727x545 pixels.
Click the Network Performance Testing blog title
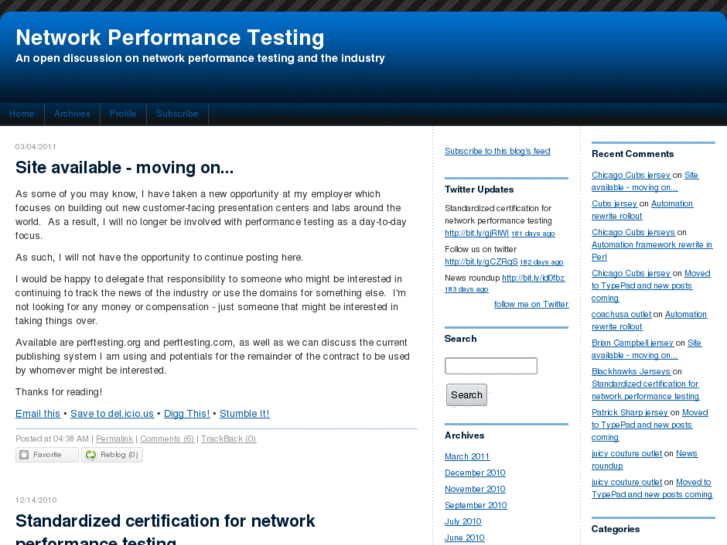tap(170, 38)
